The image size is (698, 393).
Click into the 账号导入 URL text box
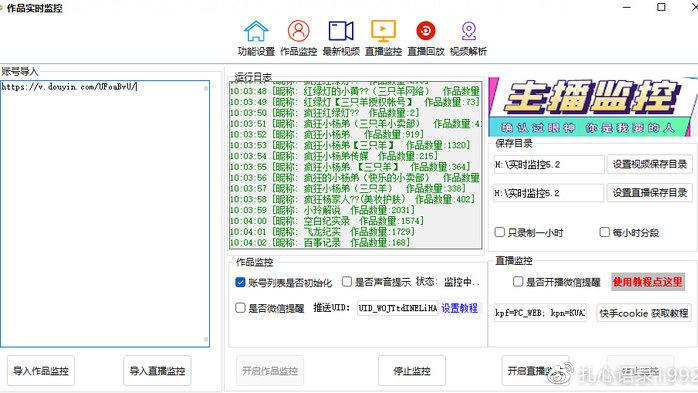(105, 214)
